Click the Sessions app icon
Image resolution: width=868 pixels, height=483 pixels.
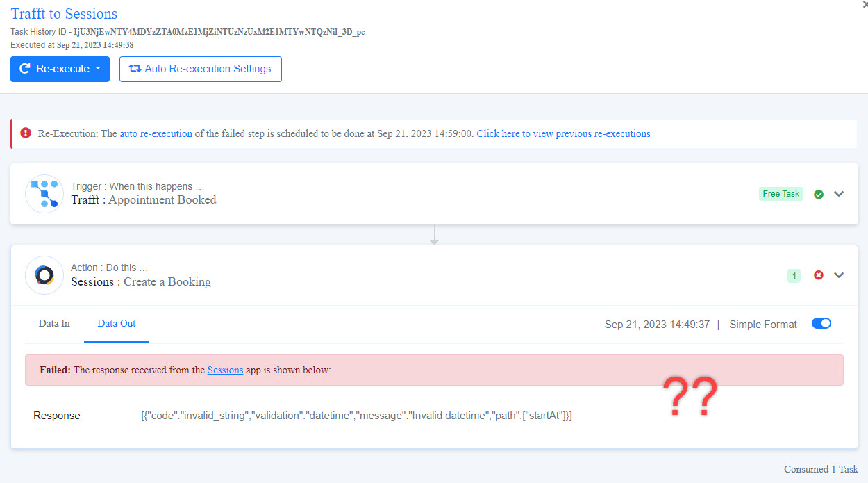[44, 275]
